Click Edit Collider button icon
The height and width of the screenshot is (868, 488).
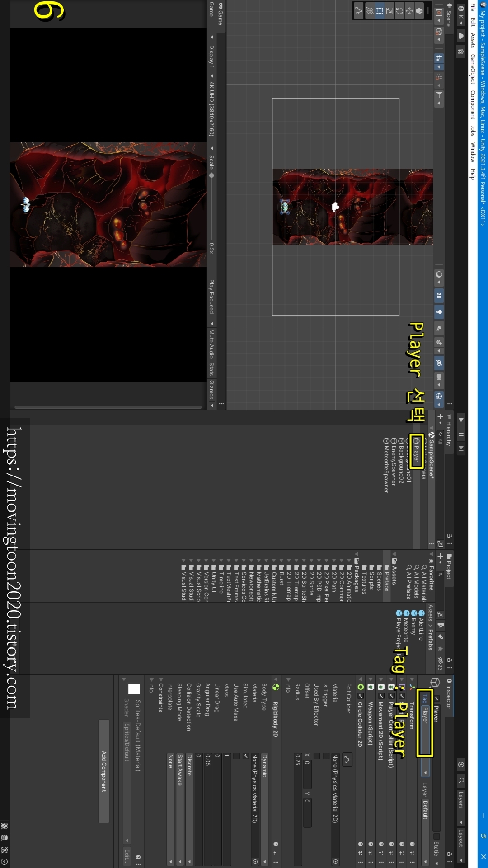tap(347, 760)
